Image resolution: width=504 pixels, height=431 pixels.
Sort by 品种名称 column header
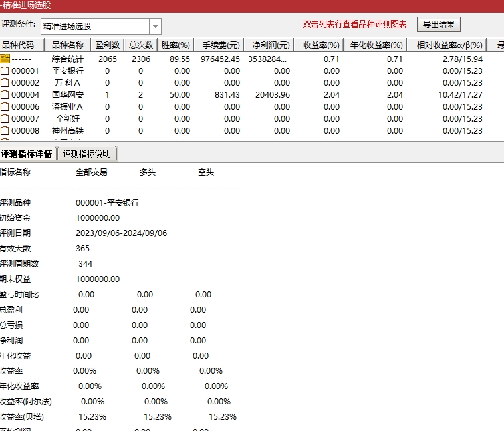pyautogui.click(x=68, y=45)
